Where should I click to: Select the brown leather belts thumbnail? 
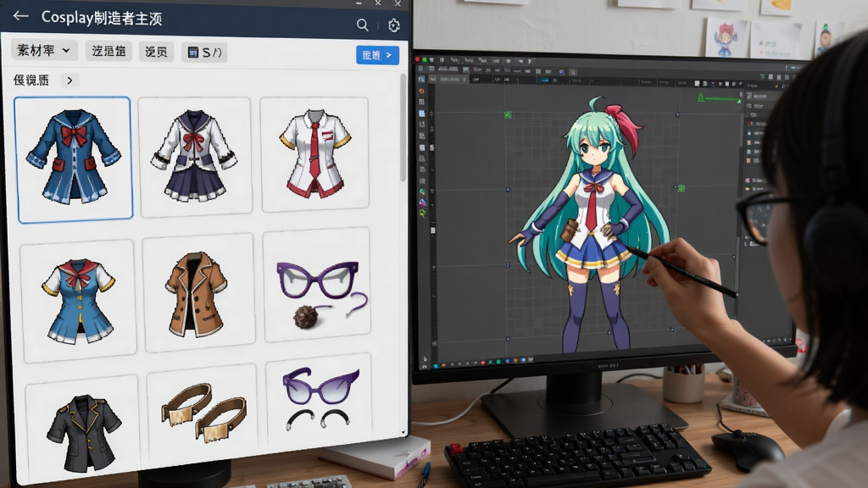click(203, 415)
